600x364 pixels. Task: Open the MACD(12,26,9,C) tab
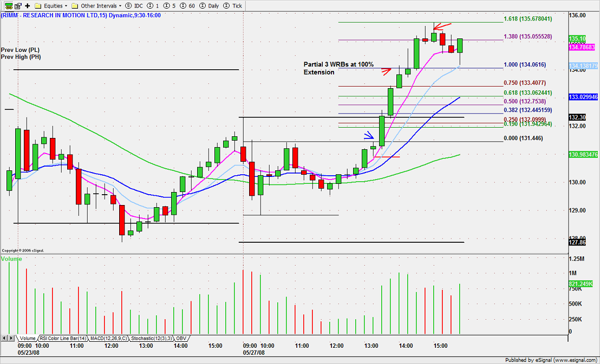[x=109, y=339]
